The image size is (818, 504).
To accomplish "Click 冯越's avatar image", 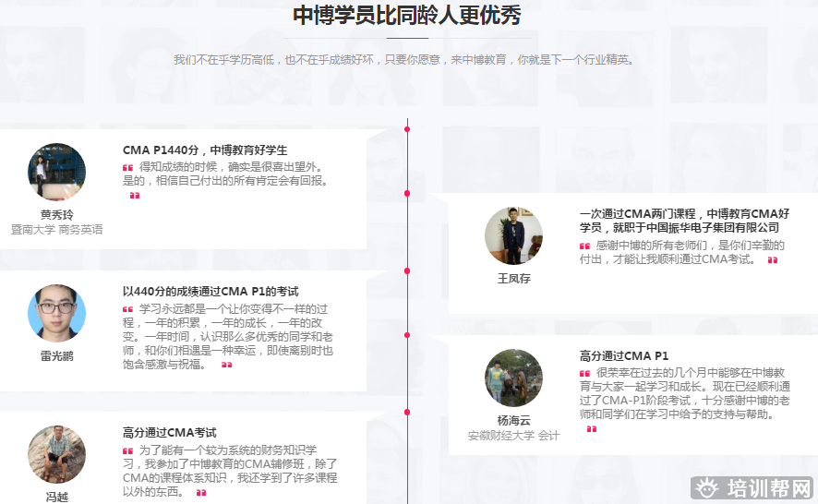I will pos(56,455).
